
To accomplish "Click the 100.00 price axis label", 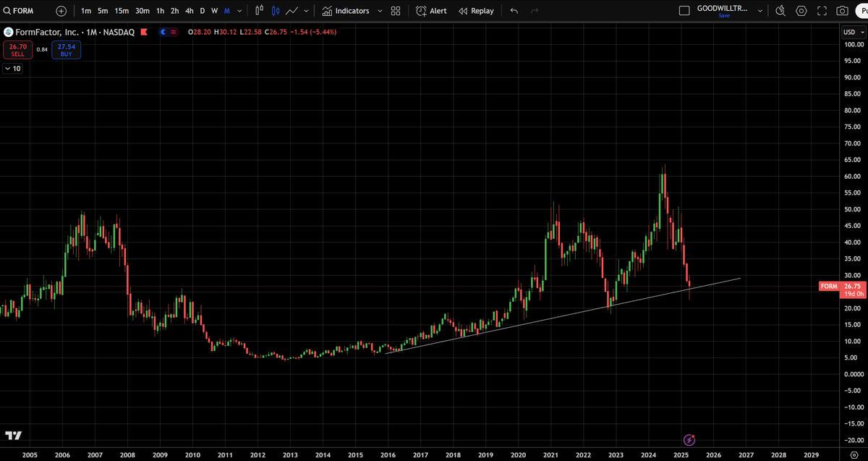I will (x=854, y=45).
